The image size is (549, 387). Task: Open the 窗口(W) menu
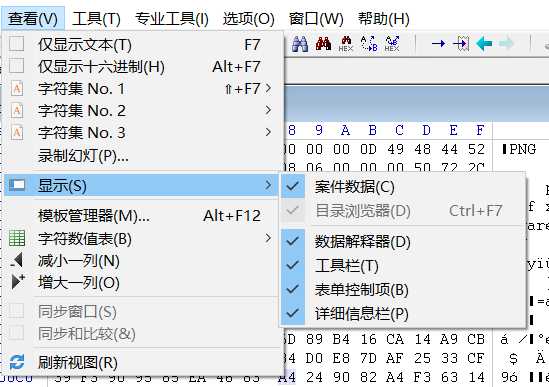coord(316,18)
